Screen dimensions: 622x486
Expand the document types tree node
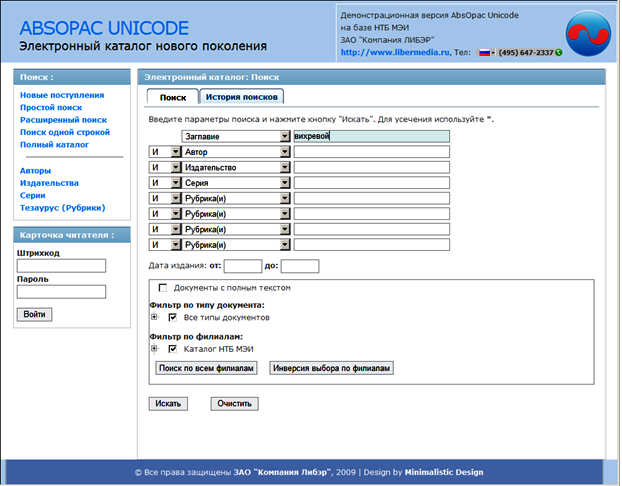point(154,317)
